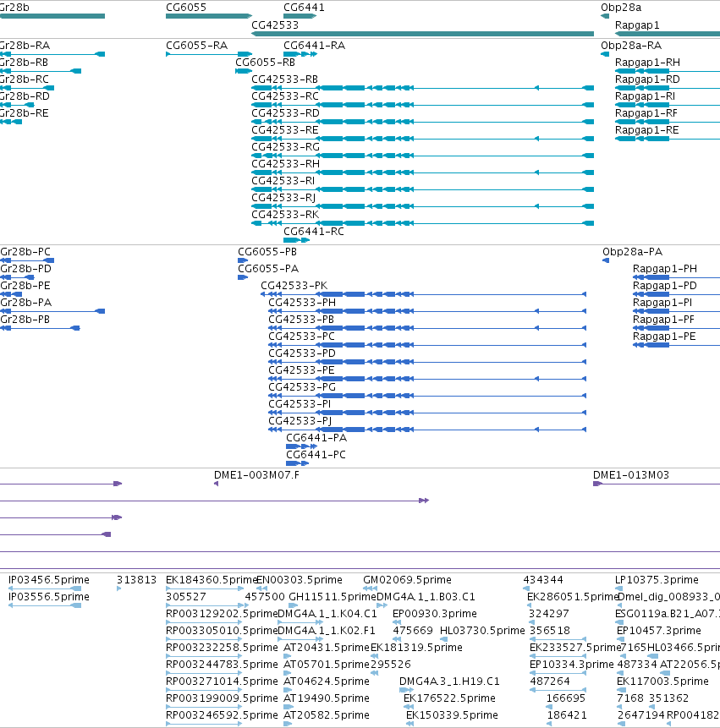Select the Gr28b-PB protein label
Viewport: 720px width, 728px height.
(25, 320)
